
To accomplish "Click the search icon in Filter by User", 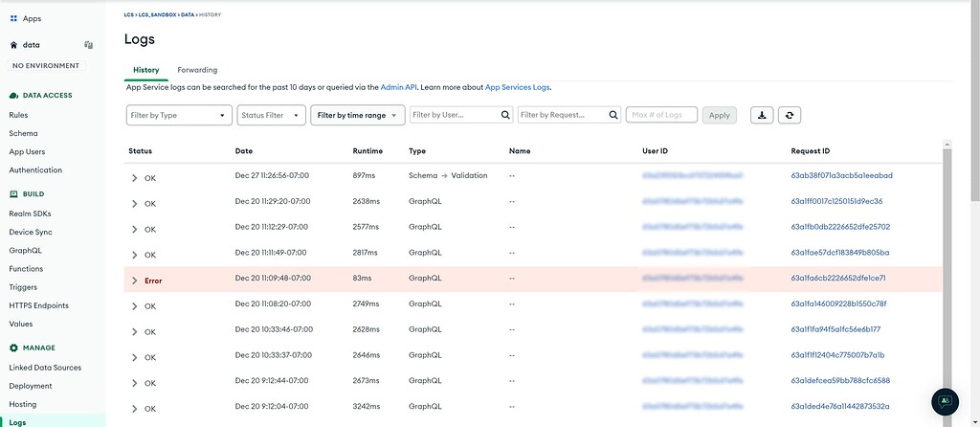I will coord(505,115).
